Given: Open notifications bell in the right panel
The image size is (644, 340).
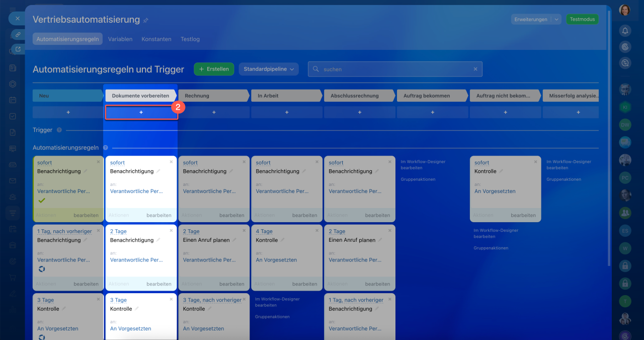Looking at the screenshot, I should [x=625, y=31].
